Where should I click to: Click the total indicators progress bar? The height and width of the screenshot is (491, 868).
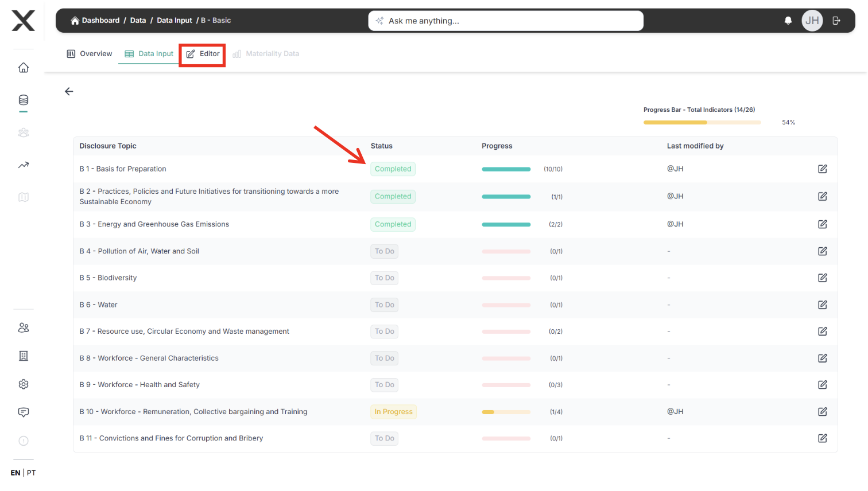pos(702,122)
